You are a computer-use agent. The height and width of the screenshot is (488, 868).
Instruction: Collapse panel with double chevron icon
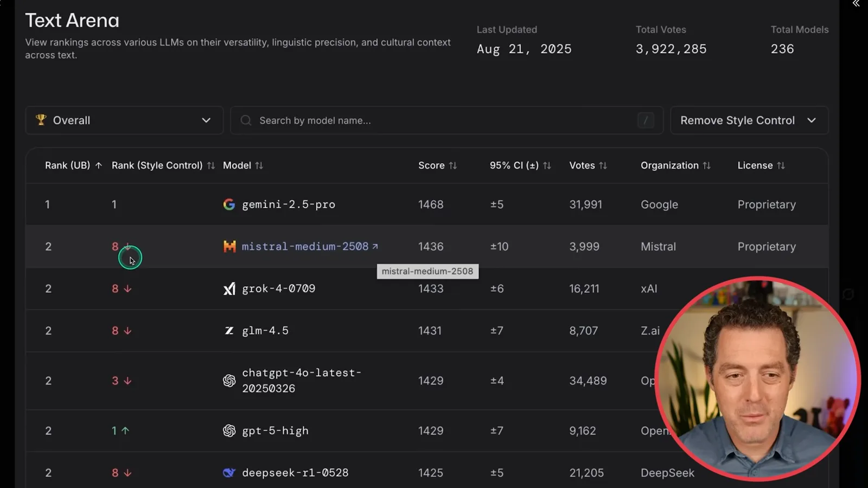(856, 4)
